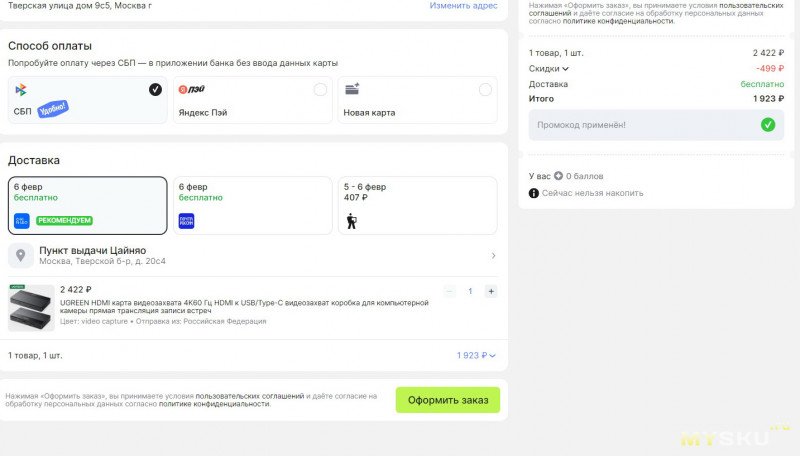This screenshot has height=456, width=800.
Task: Select Новая карта payment radio button
Action: (485, 89)
